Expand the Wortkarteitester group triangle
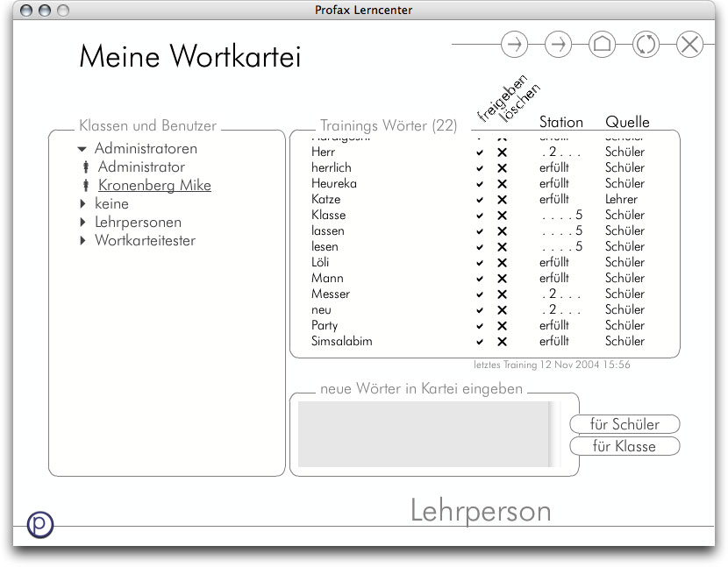The height and width of the screenshot is (567, 728). tap(82, 240)
